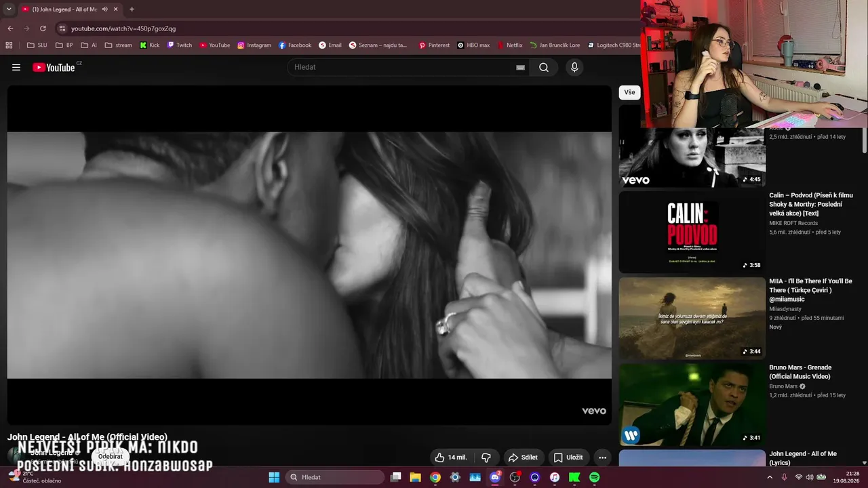The width and height of the screenshot is (868, 488).
Task: Save the video with Uložit button
Action: [568, 457]
